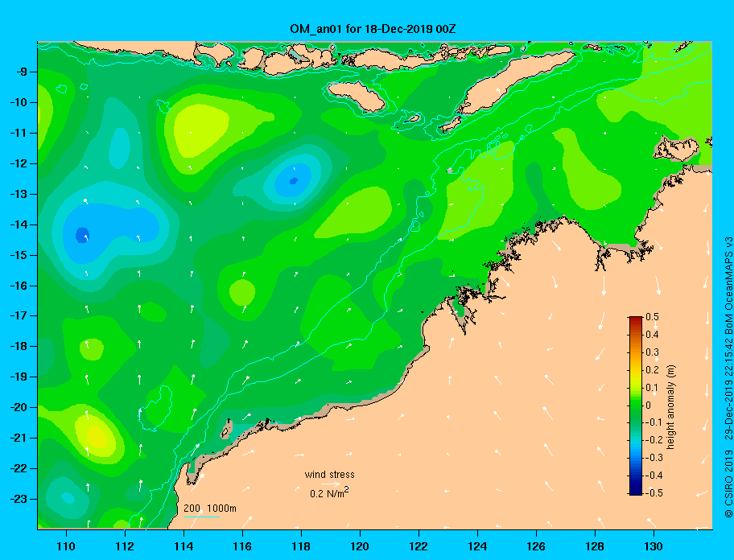The width and height of the screenshot is (734, 560).
Task: Click the '0.2' colorbar tick value
Action: click(x=652, y=370)
